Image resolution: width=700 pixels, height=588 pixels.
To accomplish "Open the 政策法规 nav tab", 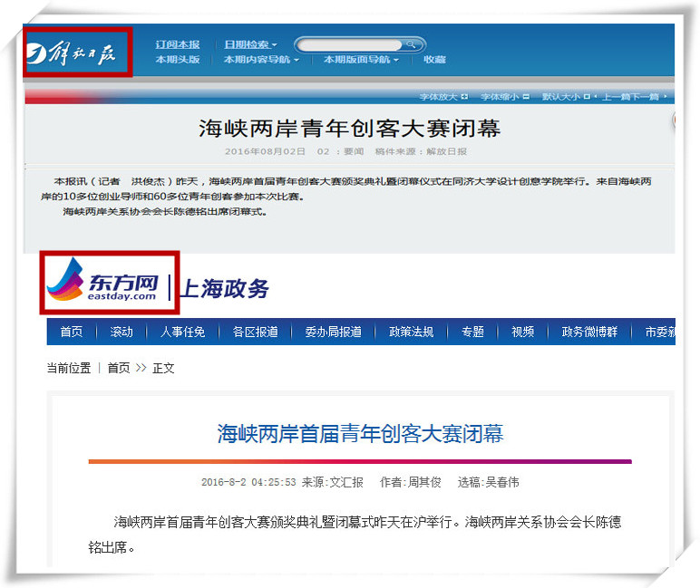I will tap(411, 332).
